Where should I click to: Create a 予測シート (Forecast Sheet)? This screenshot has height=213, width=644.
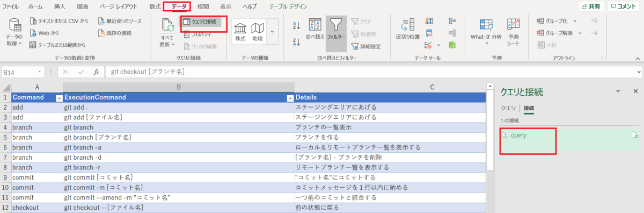[x=514, y=32]
